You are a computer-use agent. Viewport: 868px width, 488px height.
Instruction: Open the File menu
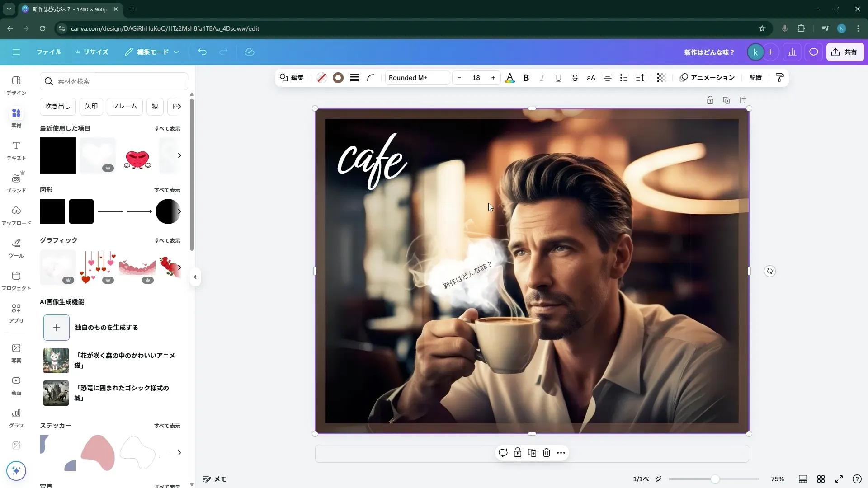[49, 52]
